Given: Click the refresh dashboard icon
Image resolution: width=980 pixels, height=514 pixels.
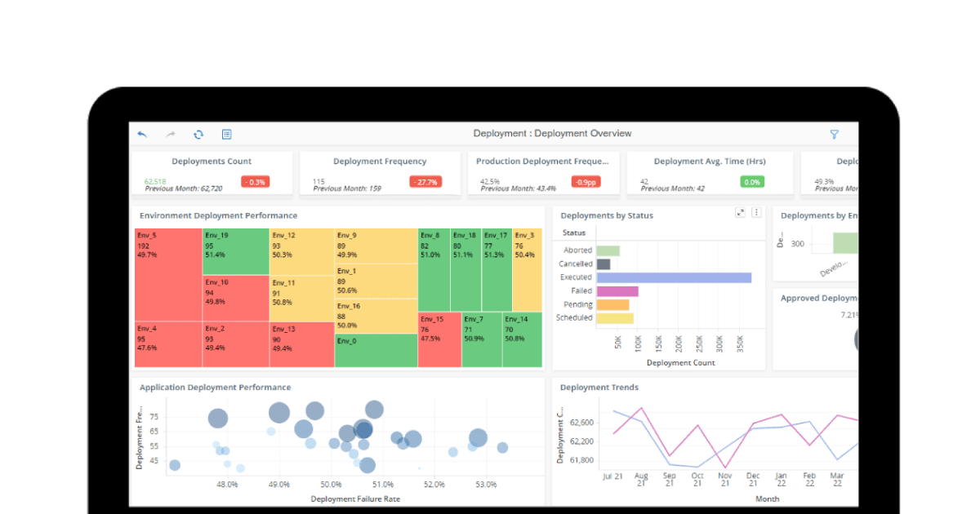Looking at the screenshot, I should (x=198, y=134).
